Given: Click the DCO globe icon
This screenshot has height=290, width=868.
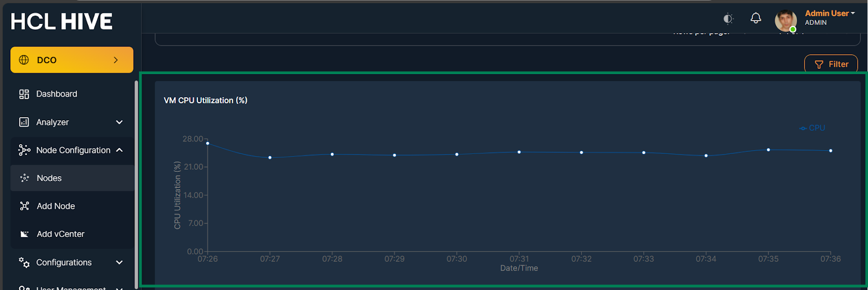Looking at the screenshot, I should [x=24, y=60].
